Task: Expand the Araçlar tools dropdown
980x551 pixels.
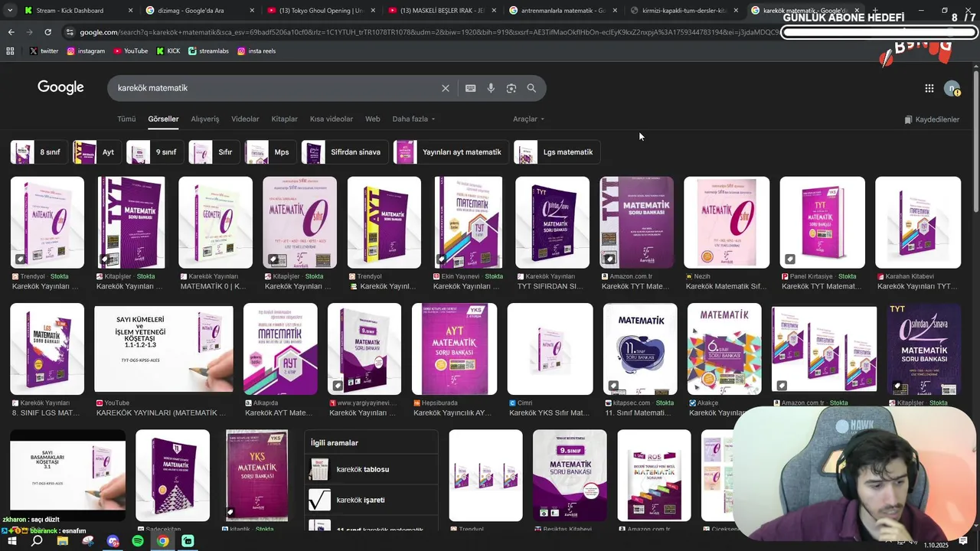Action: 528,119
